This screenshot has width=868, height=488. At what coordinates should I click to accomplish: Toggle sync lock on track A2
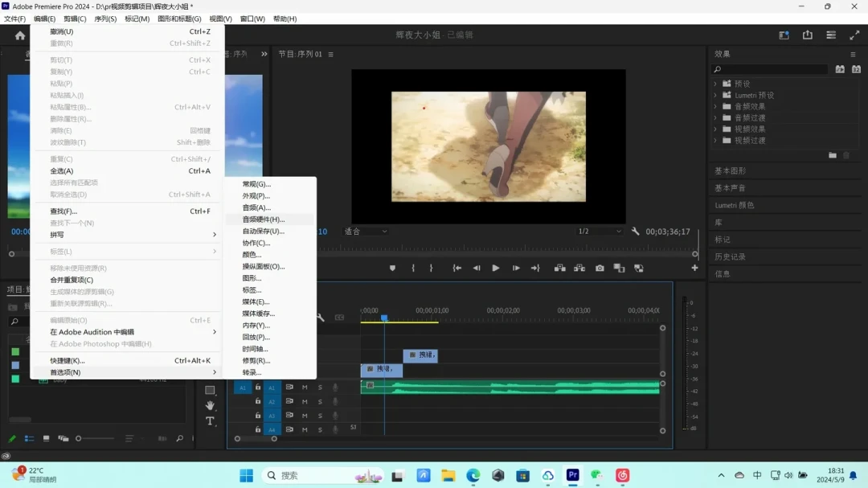click(289, 402)
